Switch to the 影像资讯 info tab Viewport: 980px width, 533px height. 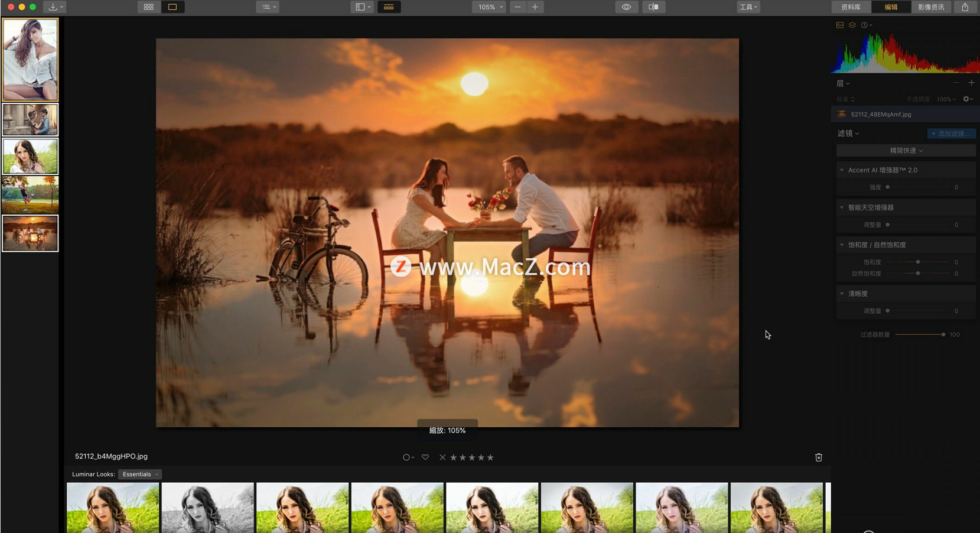pyautogui.click(x=931, y=7)
